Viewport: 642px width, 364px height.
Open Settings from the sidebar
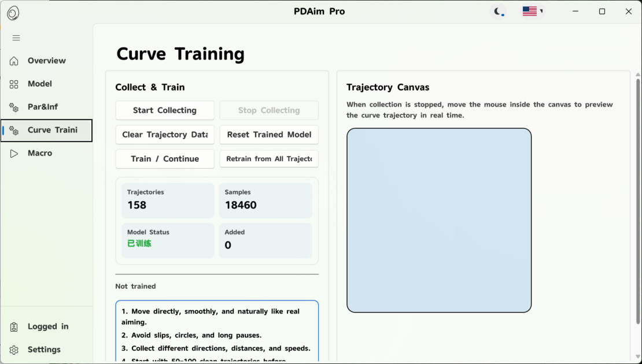pos(47,350)
